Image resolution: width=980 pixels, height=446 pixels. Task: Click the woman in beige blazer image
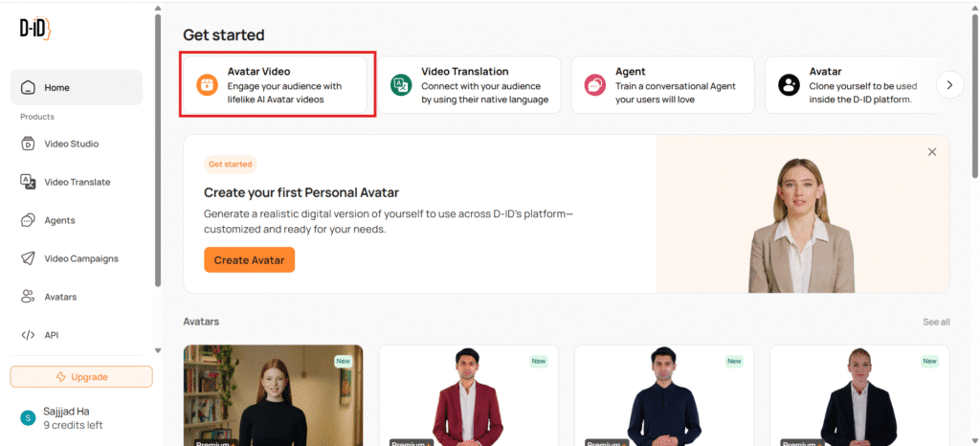[801, 225]
